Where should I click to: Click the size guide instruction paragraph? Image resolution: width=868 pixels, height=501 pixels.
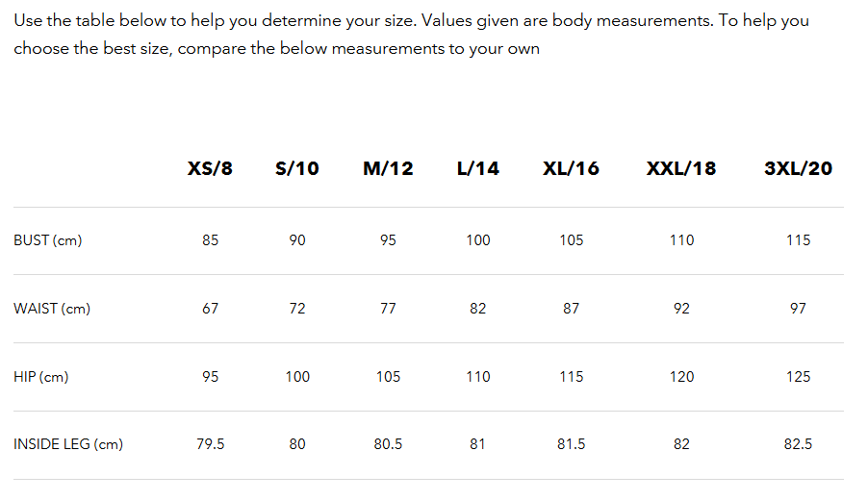[x=411, y=35]
